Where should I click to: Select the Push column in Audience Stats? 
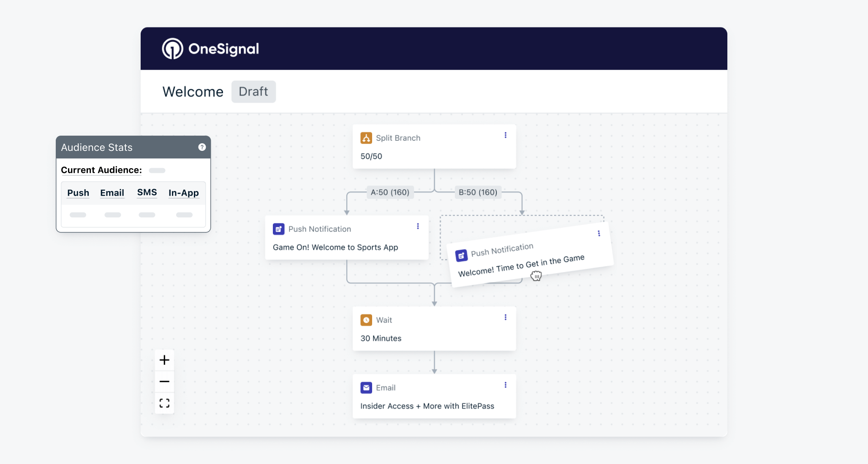click(x=78, y=193)
